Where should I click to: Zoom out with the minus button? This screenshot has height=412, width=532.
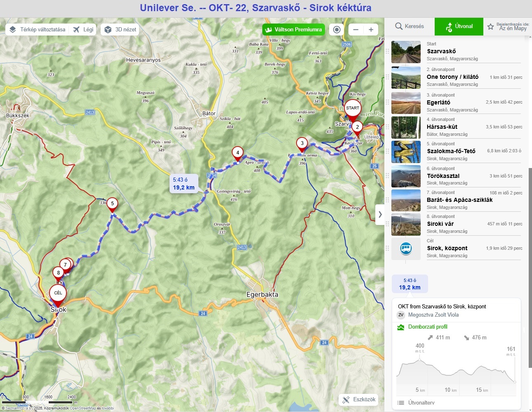[x=356, y=30]
